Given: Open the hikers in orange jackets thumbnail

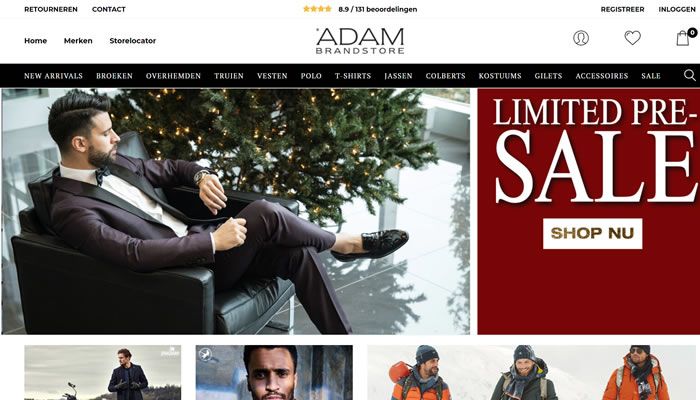Looking at the screenshot, I should click(531, 372).
